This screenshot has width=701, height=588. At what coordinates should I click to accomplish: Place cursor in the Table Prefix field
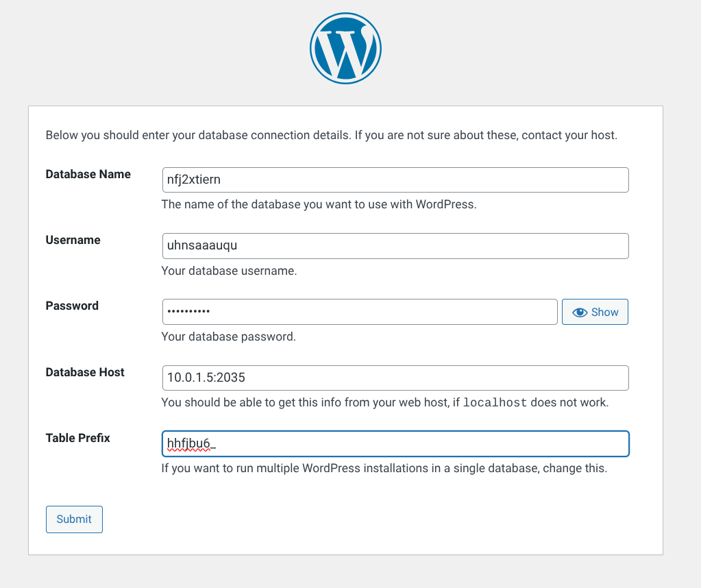click(395, 443)
